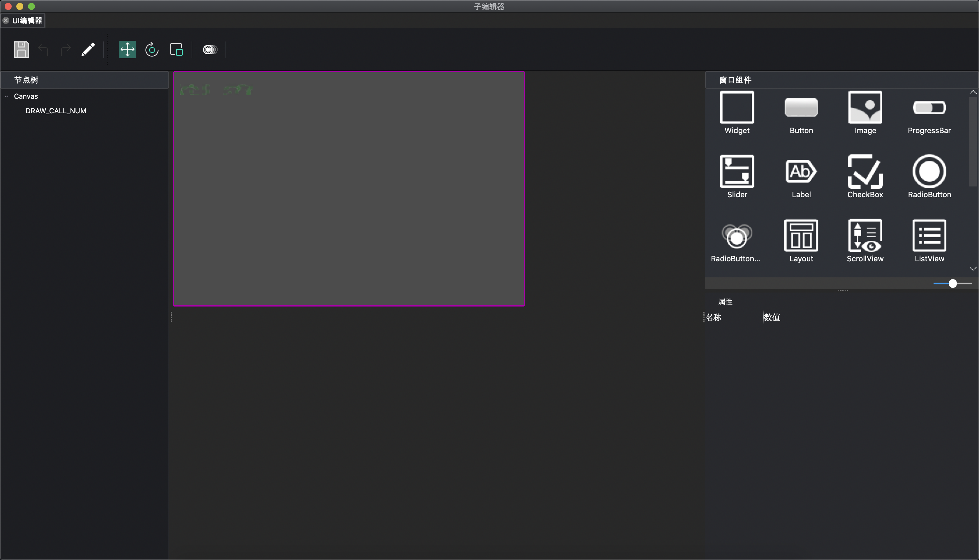Click the Save floppy disk icon
Image resolution: width=979 pixels, height=560 pixels.
tap(22, 50)
